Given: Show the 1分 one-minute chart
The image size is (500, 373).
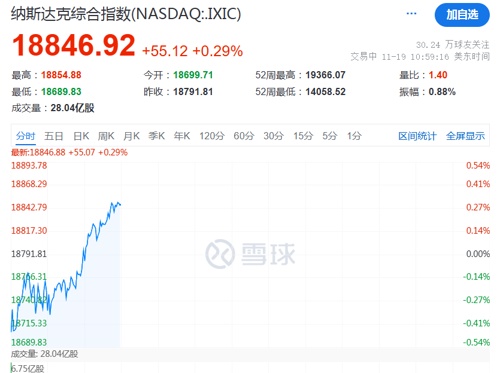Looking at the screenshot, I should (354, 136).
